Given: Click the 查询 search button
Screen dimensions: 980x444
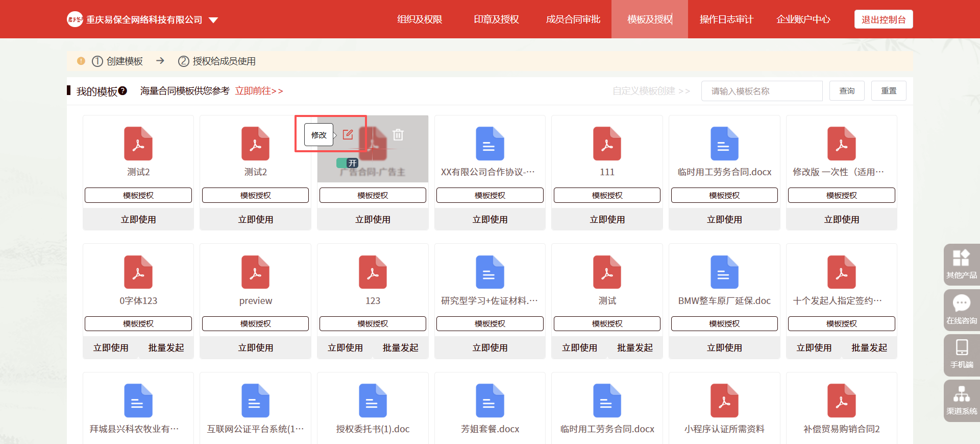Looking at the screenshot, I should tap(847, 91).
